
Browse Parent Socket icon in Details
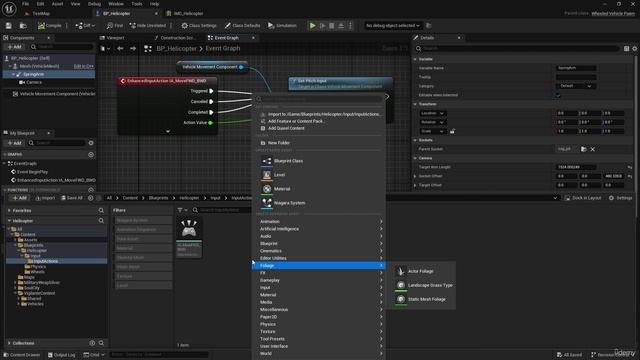(584, 149)
